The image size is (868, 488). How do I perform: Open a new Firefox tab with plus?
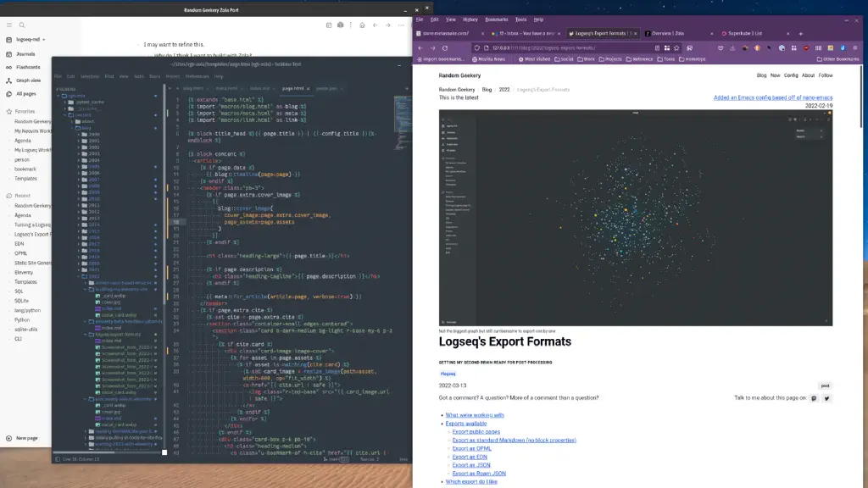[800, 34]
